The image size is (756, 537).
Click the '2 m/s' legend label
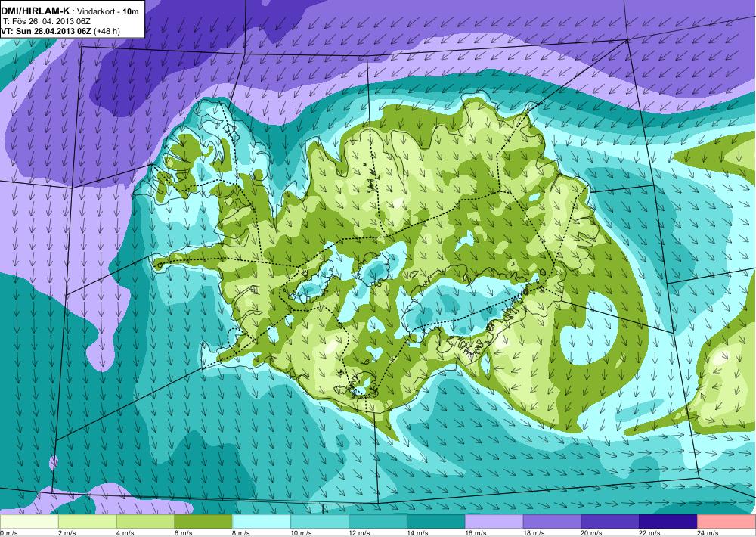click(x=67, y=533)
